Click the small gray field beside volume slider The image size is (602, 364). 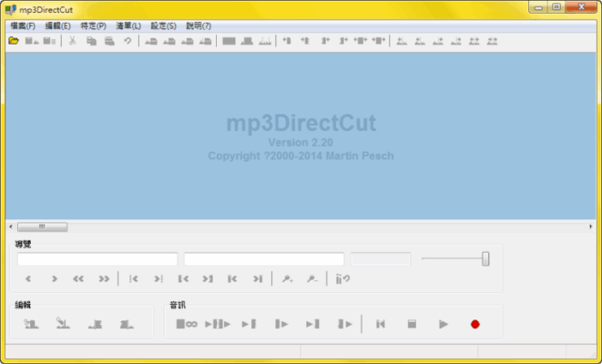(x=381, y=259)
